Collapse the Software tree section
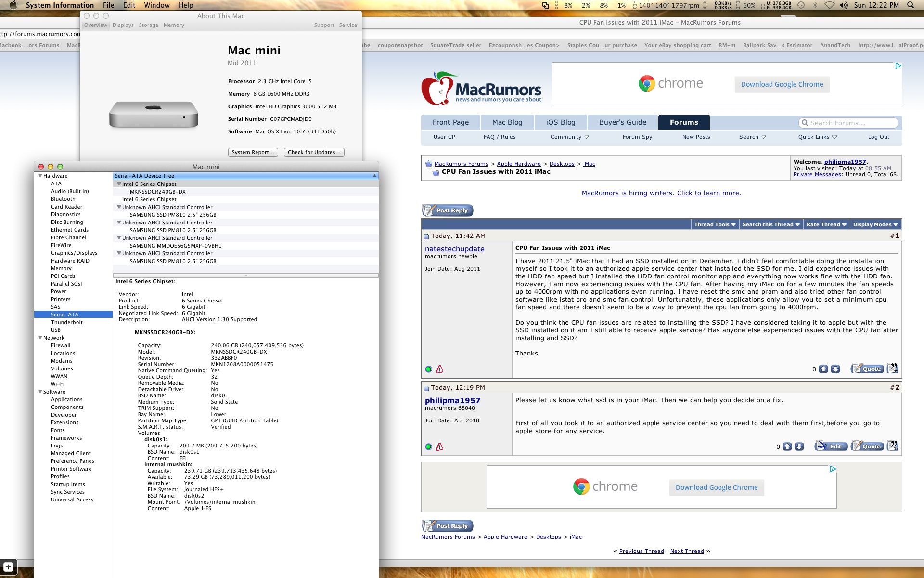The width and height of the screenshot is (924, 578). (x=40, y=392)
